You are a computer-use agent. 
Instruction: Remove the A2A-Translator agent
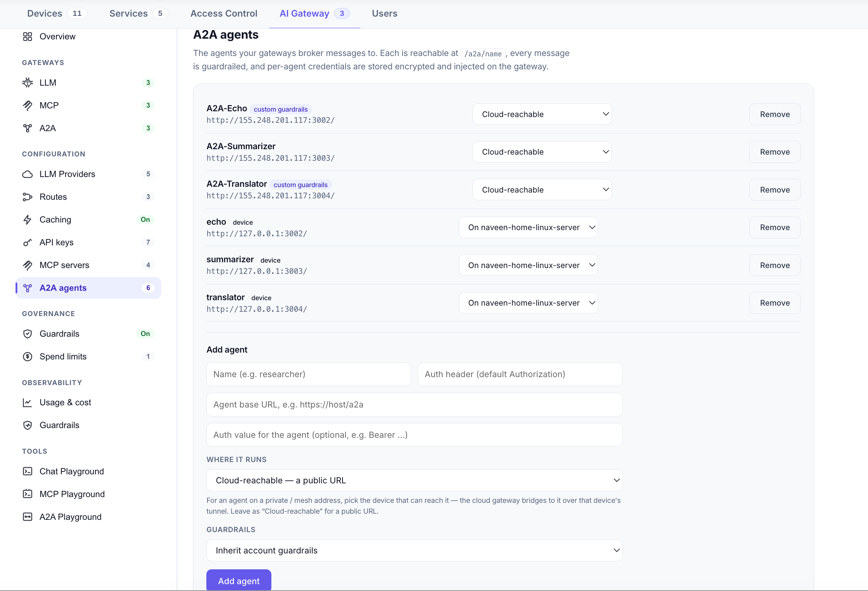tap(775, 190)
